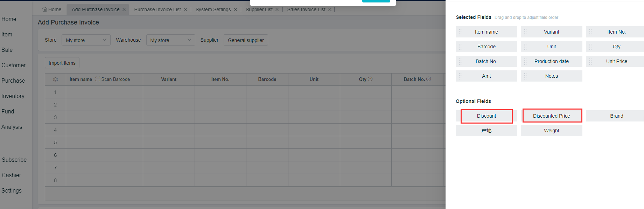Click drag handle of Item name field
This screenshot has height=209, width=644.
click(x=460, y=32)
